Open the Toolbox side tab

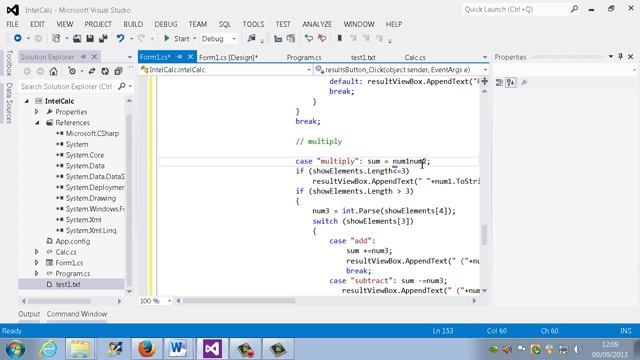pos(9,63)
